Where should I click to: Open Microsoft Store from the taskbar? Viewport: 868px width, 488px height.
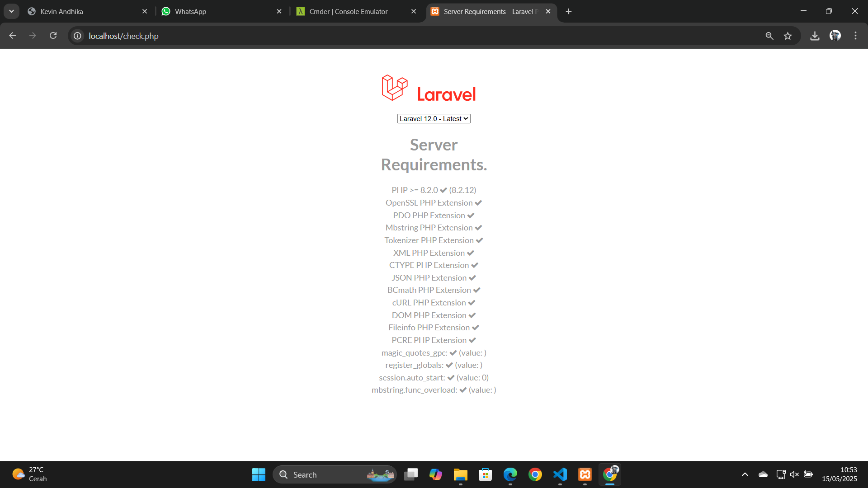485,474
